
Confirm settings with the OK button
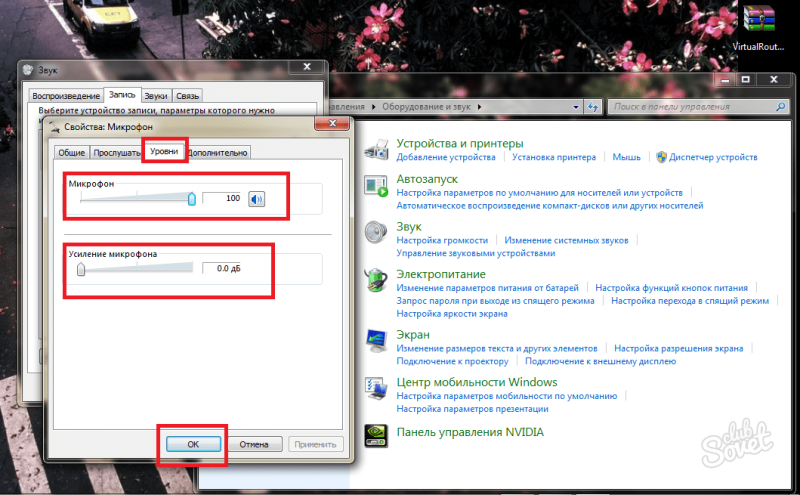193,444
